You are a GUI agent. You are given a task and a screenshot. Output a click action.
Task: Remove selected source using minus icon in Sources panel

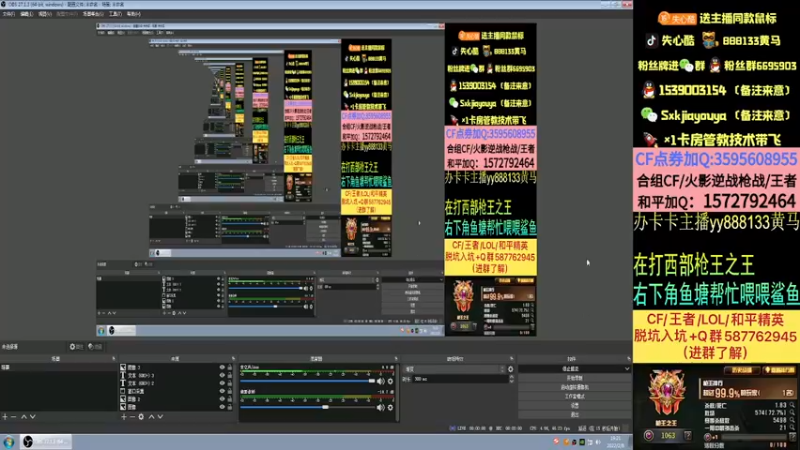(132, 417)
